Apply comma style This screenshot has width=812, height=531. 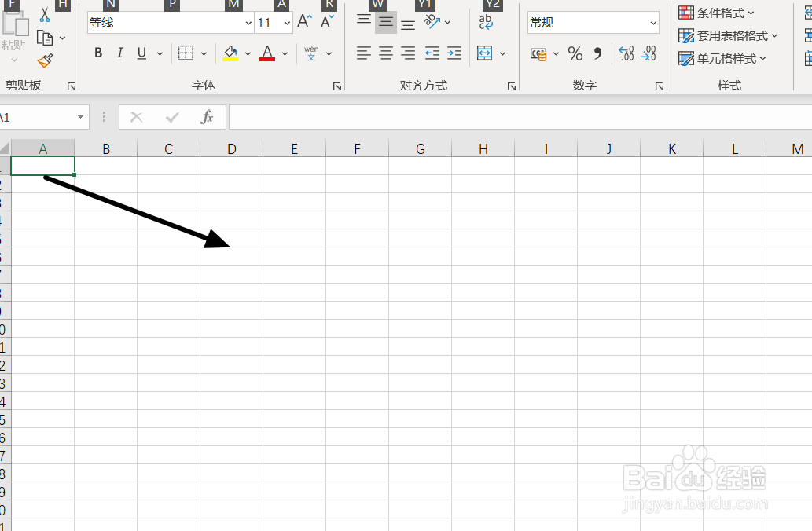(x=598, y=53)
